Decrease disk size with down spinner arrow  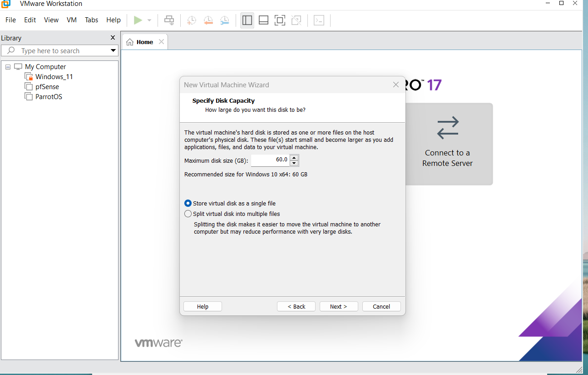[x=294, y=163]
